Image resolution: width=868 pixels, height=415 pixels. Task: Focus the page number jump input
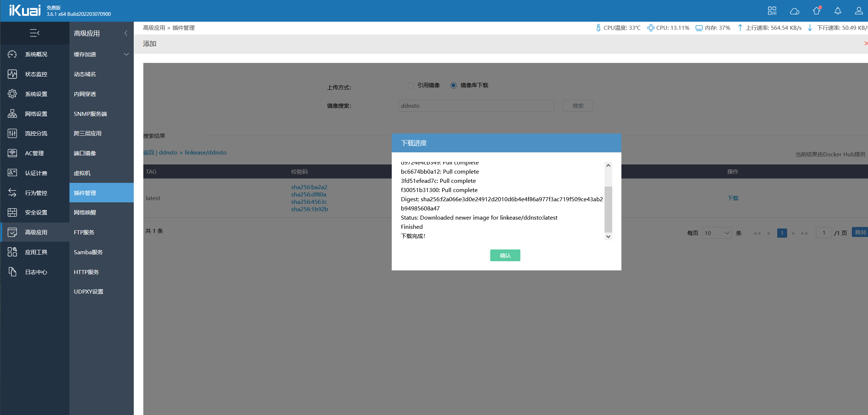click(x=824, y=233)
